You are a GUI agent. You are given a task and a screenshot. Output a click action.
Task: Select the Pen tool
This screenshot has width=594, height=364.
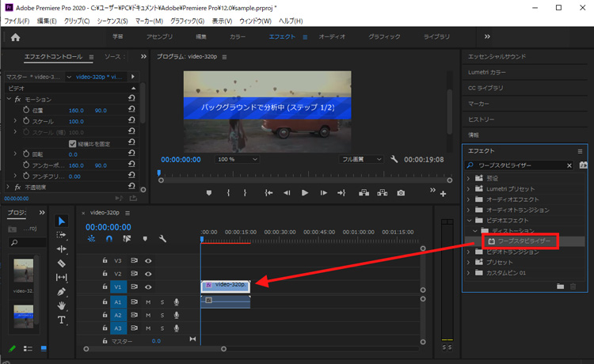coord(62,291)
